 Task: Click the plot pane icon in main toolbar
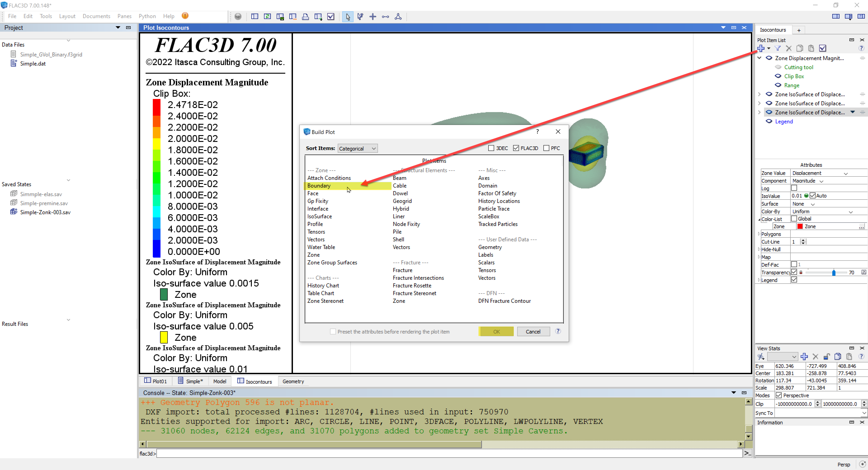(x=255, y=16)
